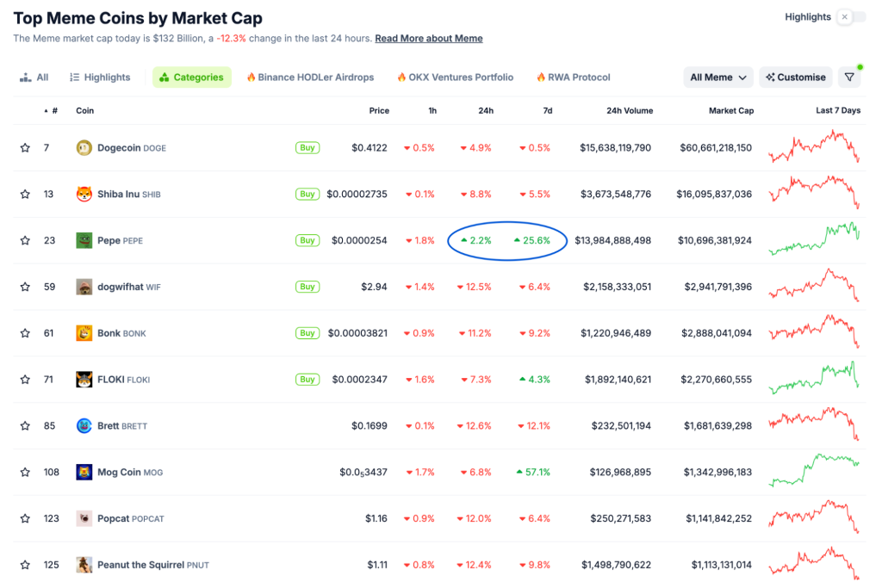Open Mog Coin's 7-day sparkline chart

[814, 470]
